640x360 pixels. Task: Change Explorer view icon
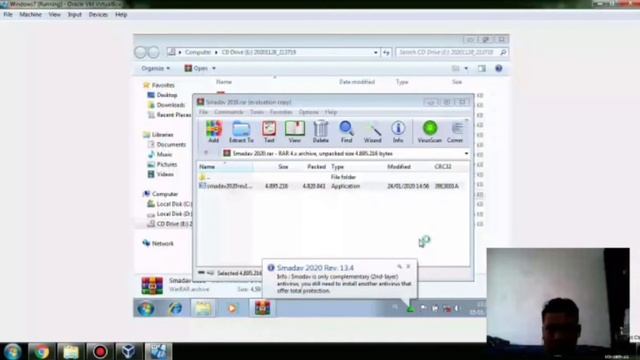tap(456, 69)
